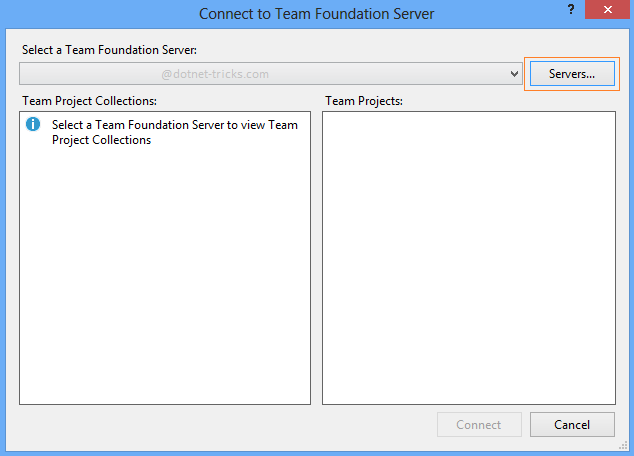Click the 'Project Collections' second line of info message

[101, 140]
